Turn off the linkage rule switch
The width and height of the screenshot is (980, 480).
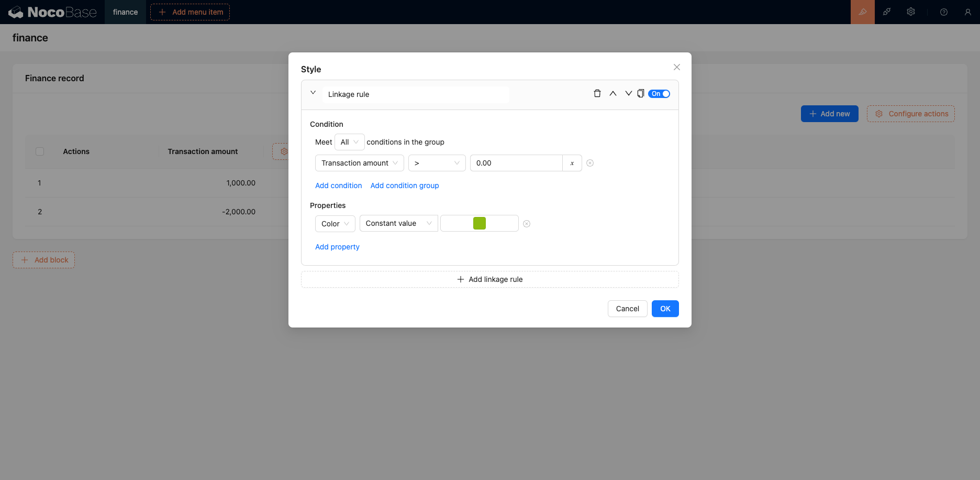click(x=659, y=94)
